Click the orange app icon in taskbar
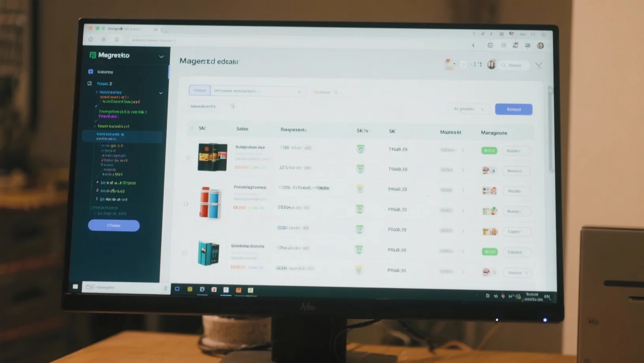The width and height of the screenshot is (644, 363). point(238,290)
